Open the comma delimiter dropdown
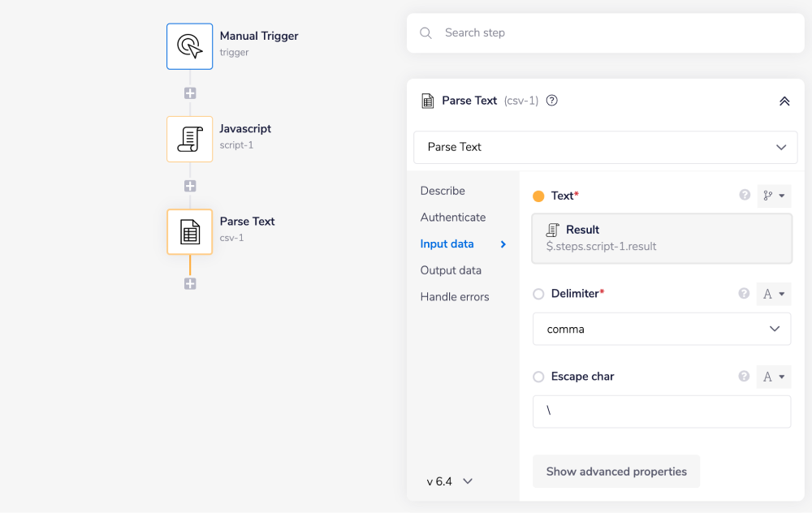Viewport: 812px width, 513px height. [x=661, y=329]
